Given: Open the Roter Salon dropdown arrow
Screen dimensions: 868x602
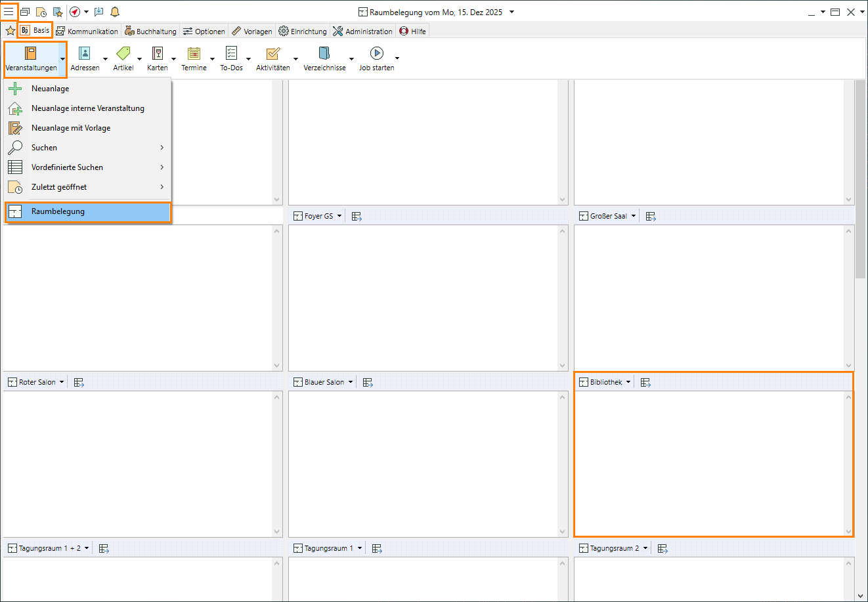Looking at the screenshot, I should (62, 382).
